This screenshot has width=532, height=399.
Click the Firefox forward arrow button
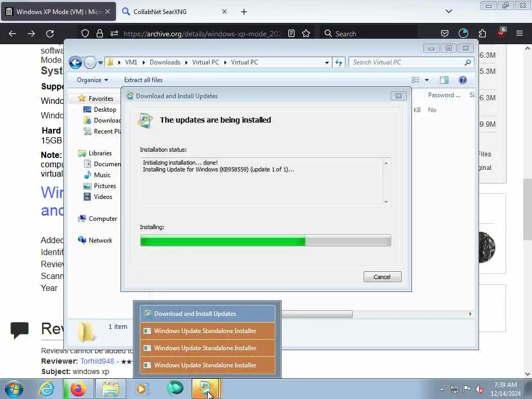pyautogui.click(x=31, y=34)
